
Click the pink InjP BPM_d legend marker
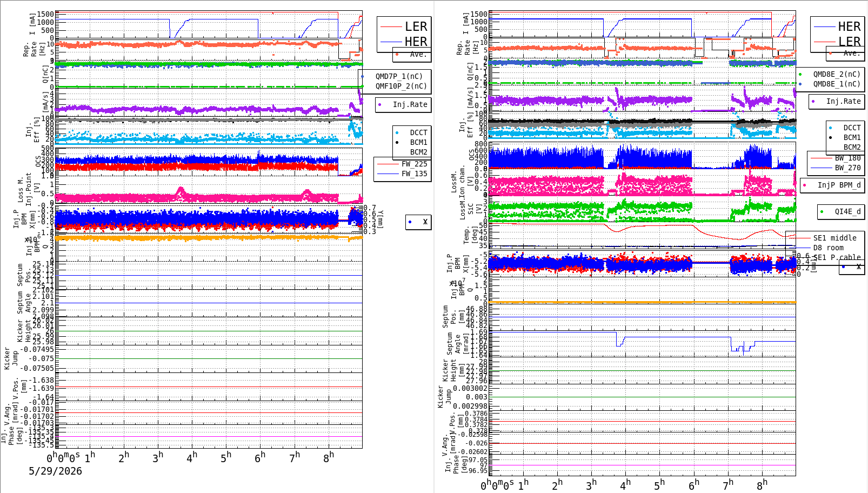tap(805, 185)
